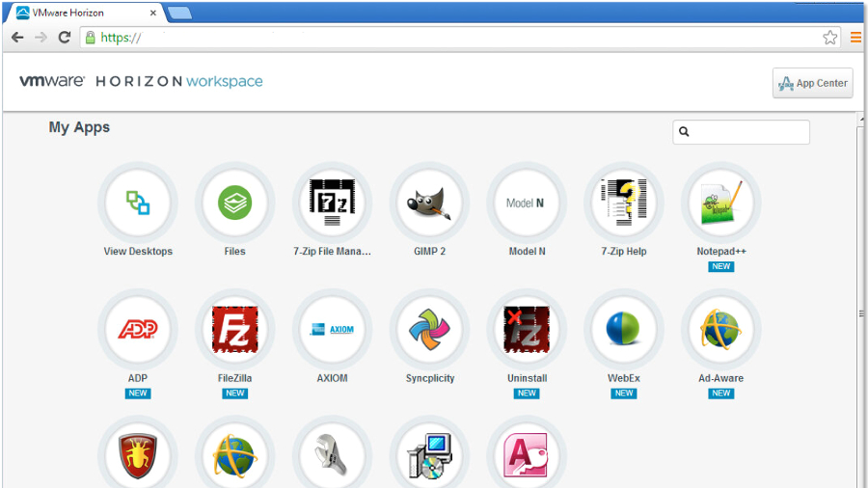Open the wrench tool app icon
The width and height of the screenshot is (868, 488).
(332, 455)
